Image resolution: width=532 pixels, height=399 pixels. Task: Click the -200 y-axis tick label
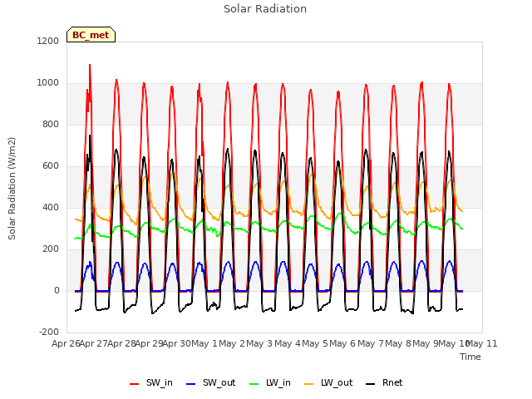[49, 332]
